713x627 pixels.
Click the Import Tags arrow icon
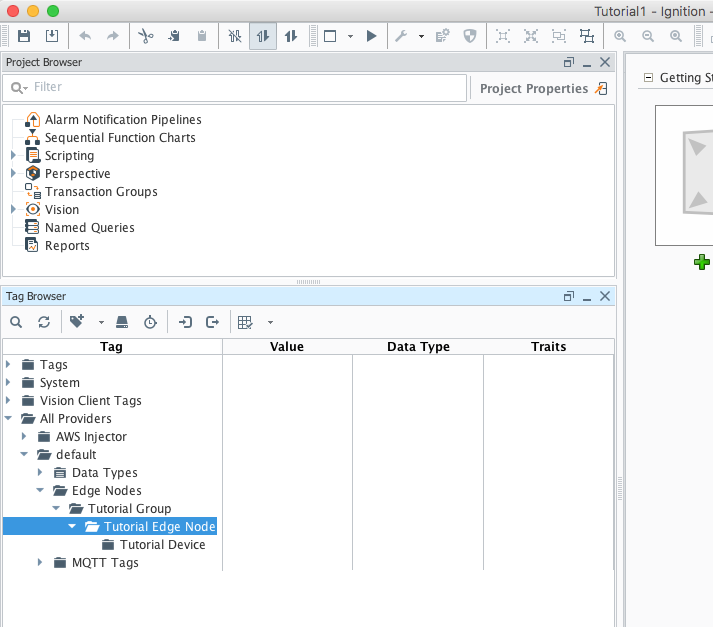tap(185, 322)
